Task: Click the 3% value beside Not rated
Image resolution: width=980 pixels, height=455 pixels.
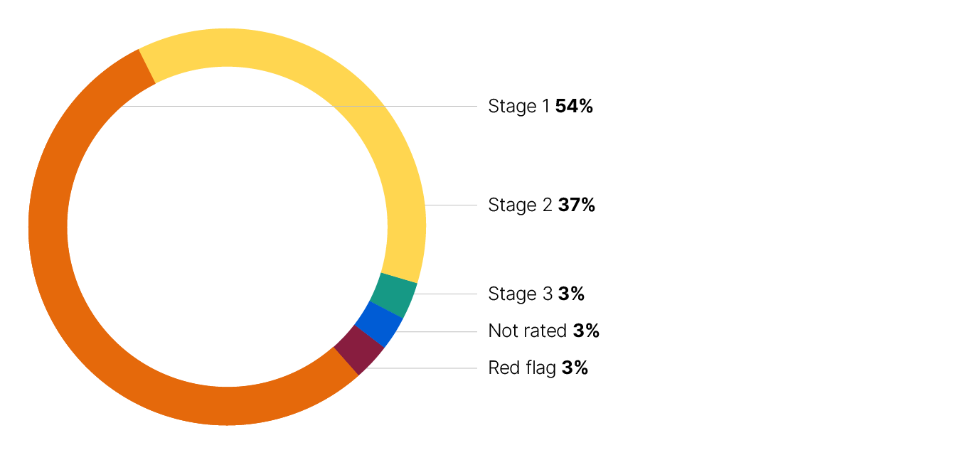Action: point(586,331)
